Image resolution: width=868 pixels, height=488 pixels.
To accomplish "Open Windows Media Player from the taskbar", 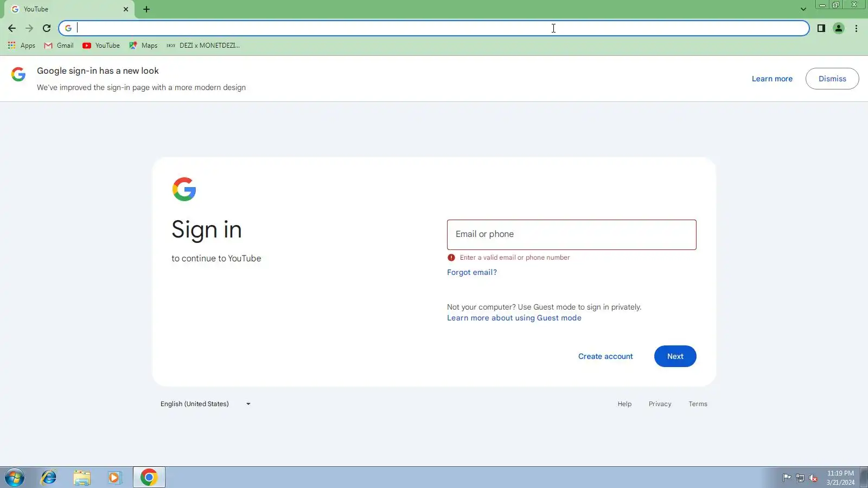I will tap(114, 478).
